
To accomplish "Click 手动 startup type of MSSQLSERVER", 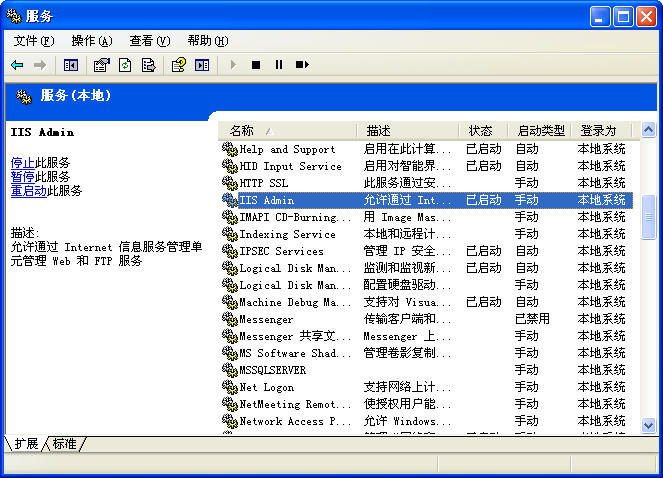I will pyautogui.click(x=526, y=370).
